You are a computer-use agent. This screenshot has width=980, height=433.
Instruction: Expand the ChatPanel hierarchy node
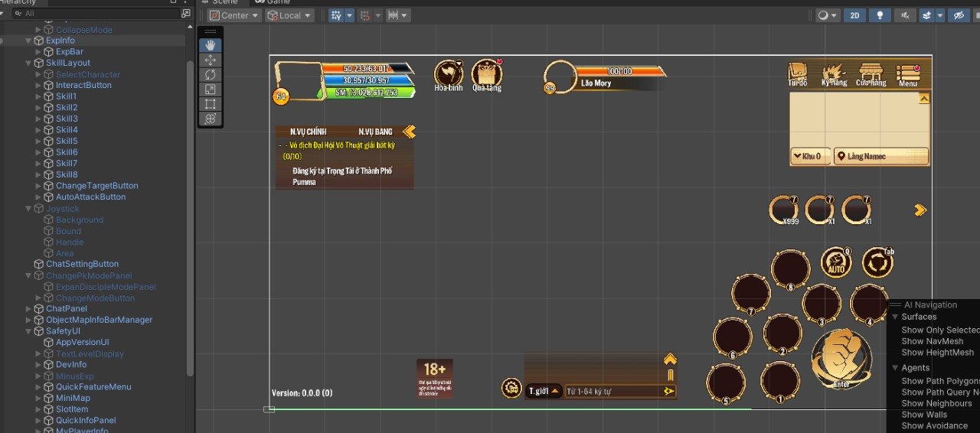[29, 309]
